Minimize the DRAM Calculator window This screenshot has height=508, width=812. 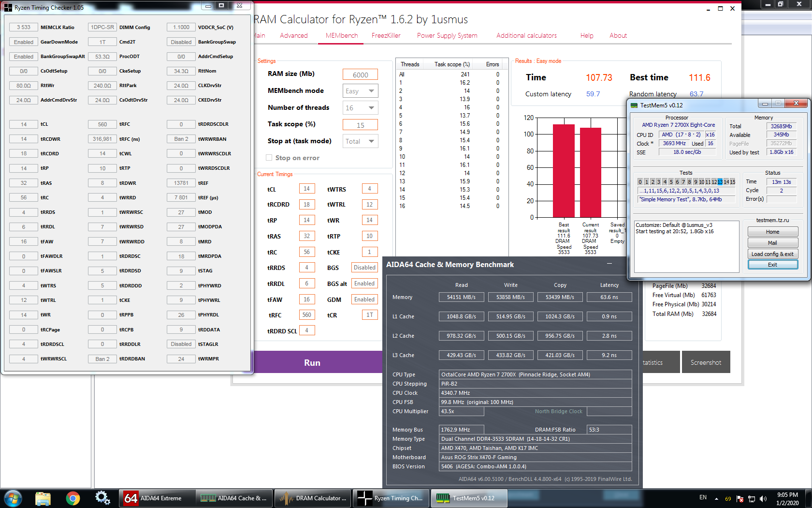(709, 9)
